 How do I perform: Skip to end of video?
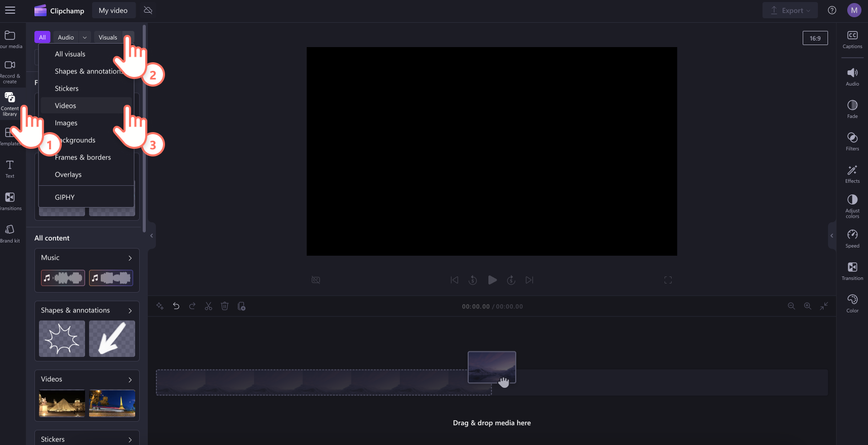[529, 280]
